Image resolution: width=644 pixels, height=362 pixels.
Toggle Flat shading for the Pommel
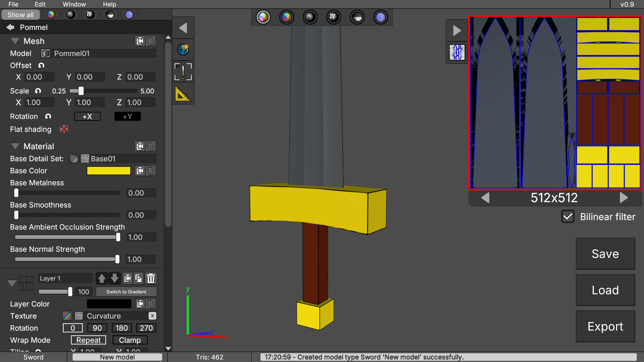point(64,129)
